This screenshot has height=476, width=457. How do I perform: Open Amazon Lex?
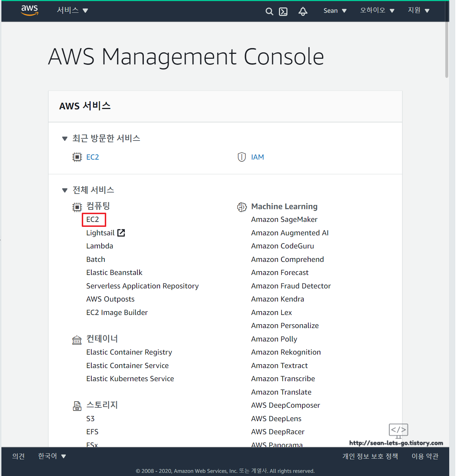pyautogui.click(x=272, y=312)
